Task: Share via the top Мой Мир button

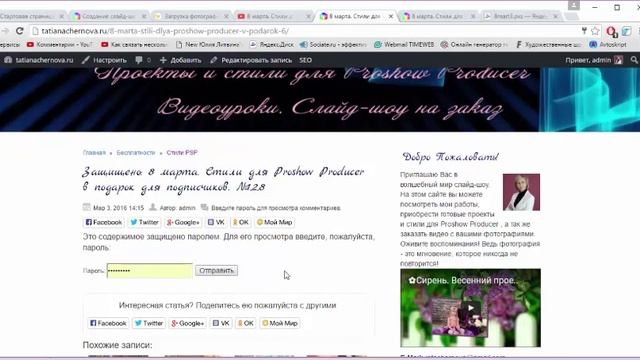Action: [x=274, y=222]
